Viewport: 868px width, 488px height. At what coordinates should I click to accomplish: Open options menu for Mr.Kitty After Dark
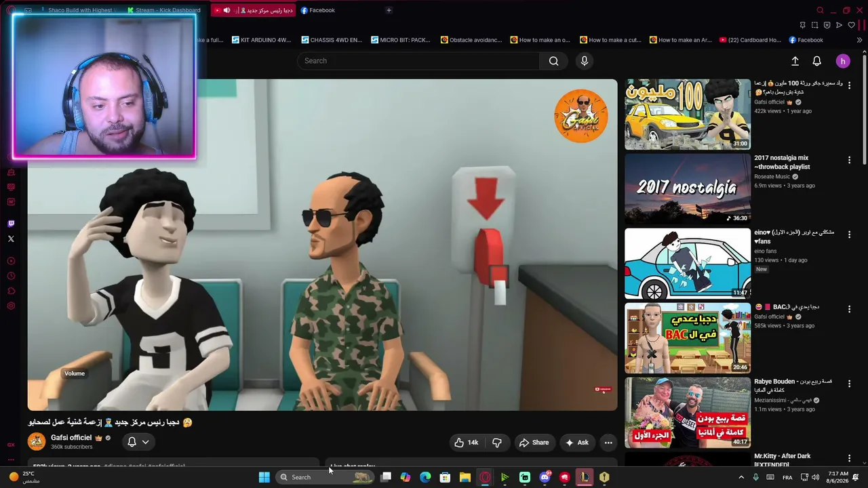tap(849, 458)
